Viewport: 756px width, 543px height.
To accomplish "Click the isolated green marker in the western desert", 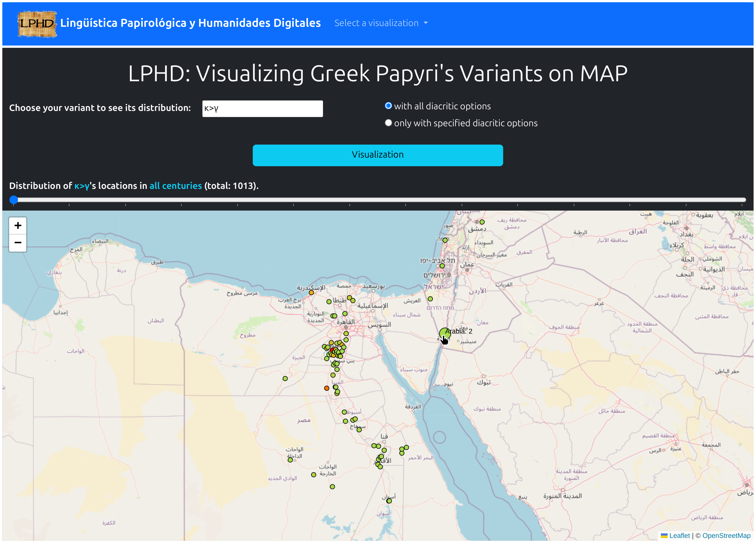I will tap(285, 379).
